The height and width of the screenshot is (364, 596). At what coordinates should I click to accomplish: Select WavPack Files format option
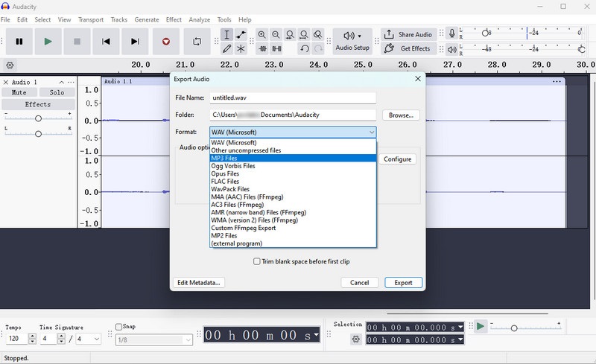(x=293, y=189)
